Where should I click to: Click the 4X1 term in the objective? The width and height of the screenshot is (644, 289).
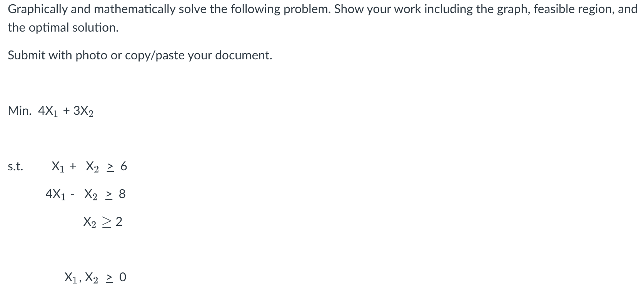48,111
